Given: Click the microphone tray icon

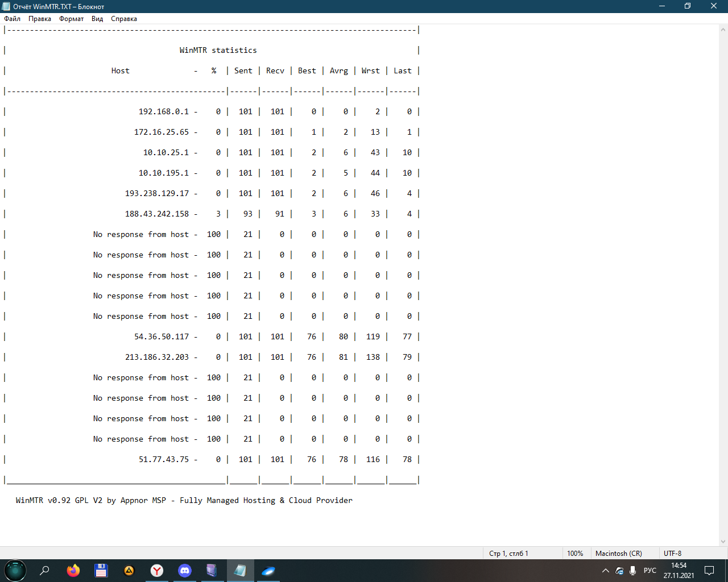Looking at the screenshot, I should tap(632, 571).
